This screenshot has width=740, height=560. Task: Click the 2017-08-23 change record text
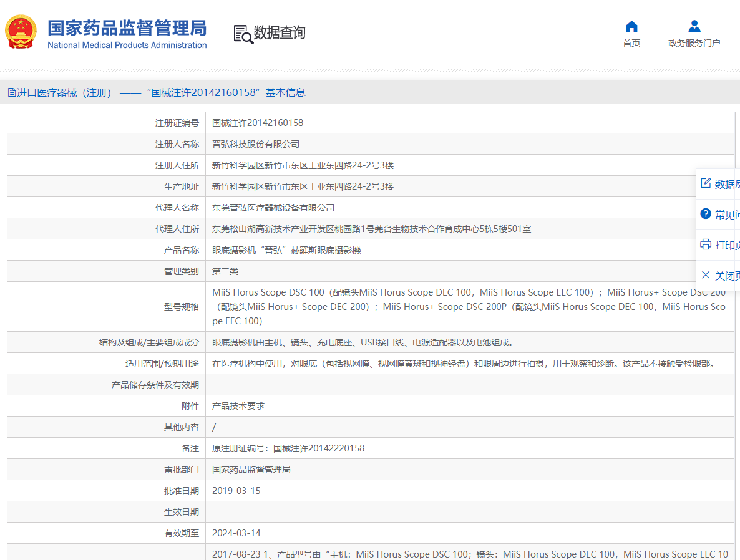[470, 554]
